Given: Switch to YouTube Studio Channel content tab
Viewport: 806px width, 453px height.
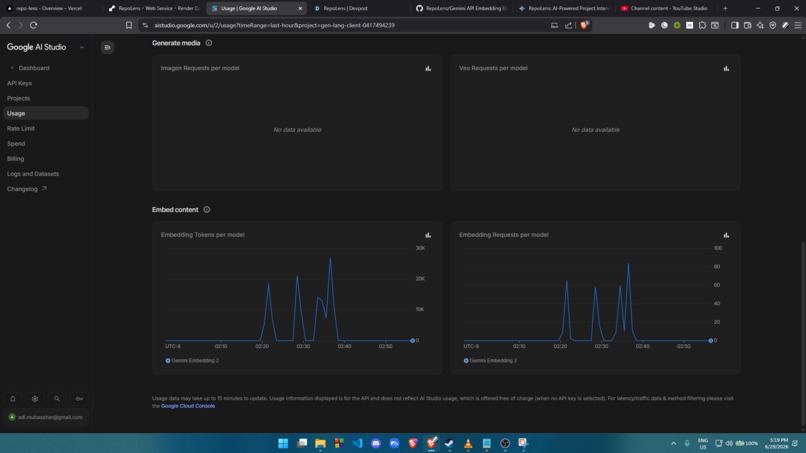Looking at the screenshot, I should pos(666,8).
